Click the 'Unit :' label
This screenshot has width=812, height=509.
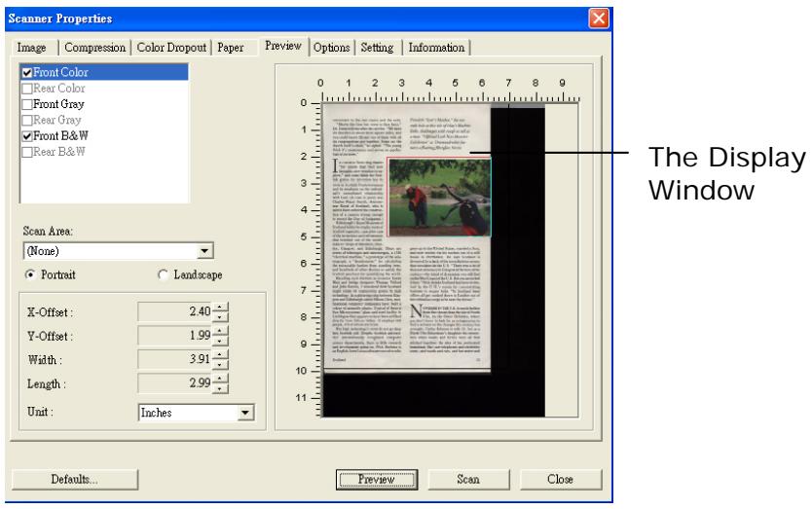(x=40, y=413)
